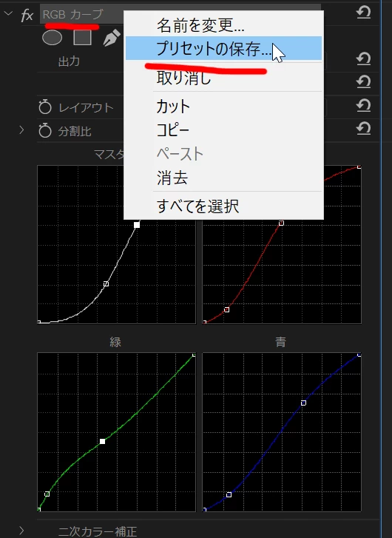
Task: Reset the 分割比 parameter
Action: 364,128
